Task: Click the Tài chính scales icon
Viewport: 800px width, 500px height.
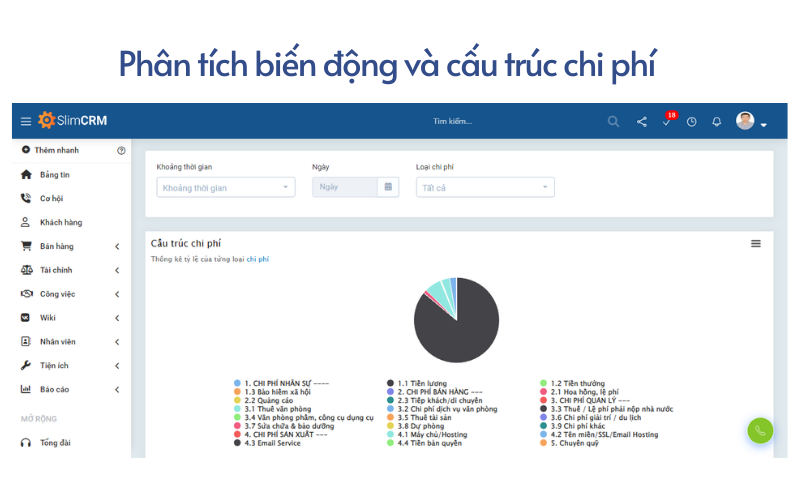Action: [x=27, y=270]
